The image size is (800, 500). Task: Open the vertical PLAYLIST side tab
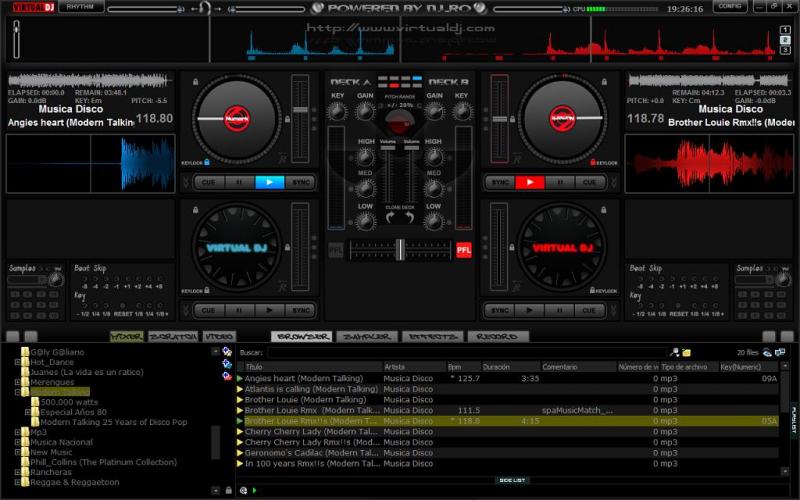(x=794, y=420)
